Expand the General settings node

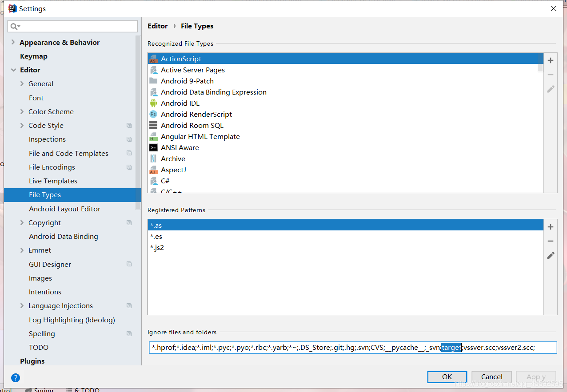tap(22, 84)
